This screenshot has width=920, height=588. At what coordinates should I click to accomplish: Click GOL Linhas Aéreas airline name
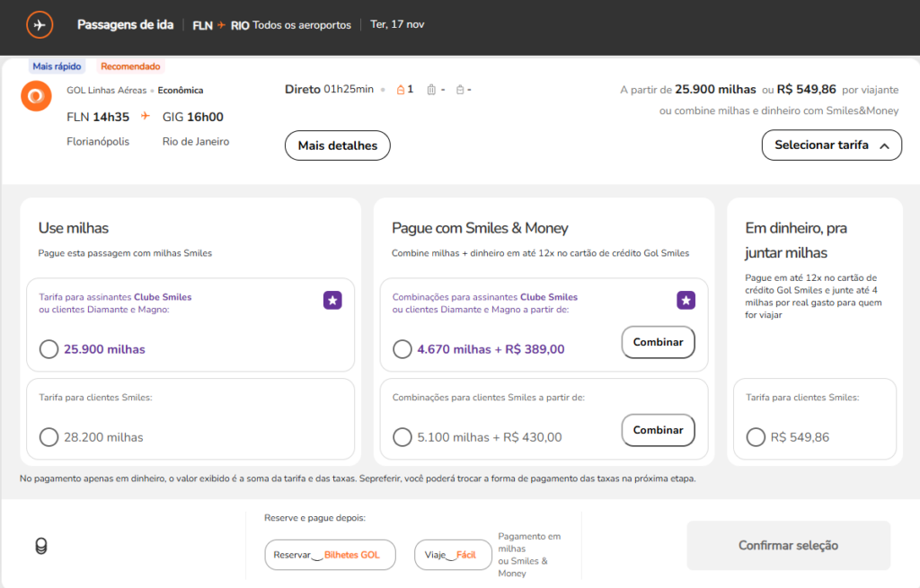click(107, 91)
